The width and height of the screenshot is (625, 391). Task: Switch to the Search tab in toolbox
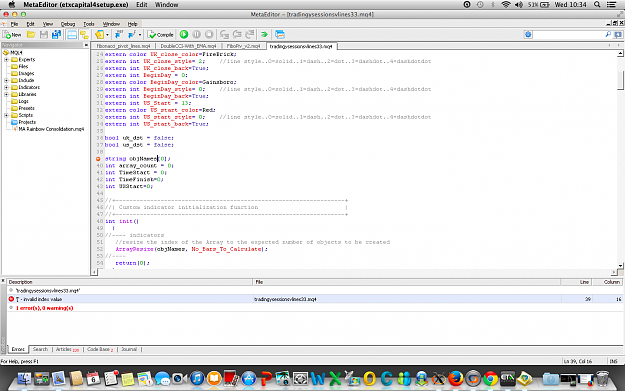click(x=40, y=349)
